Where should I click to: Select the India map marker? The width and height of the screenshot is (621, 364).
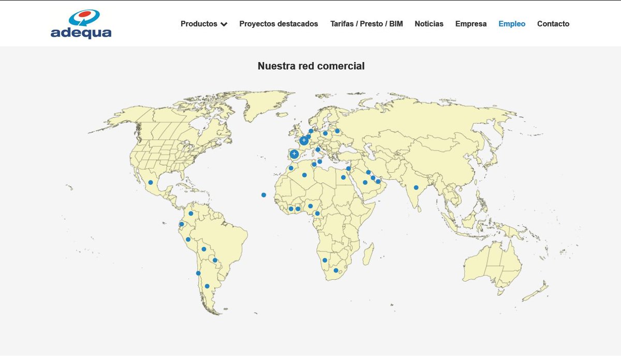pyautogui.click(x=416, y=188)
